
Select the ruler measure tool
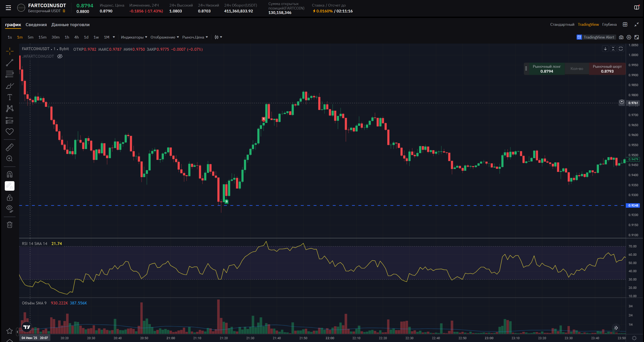point(10,147)
